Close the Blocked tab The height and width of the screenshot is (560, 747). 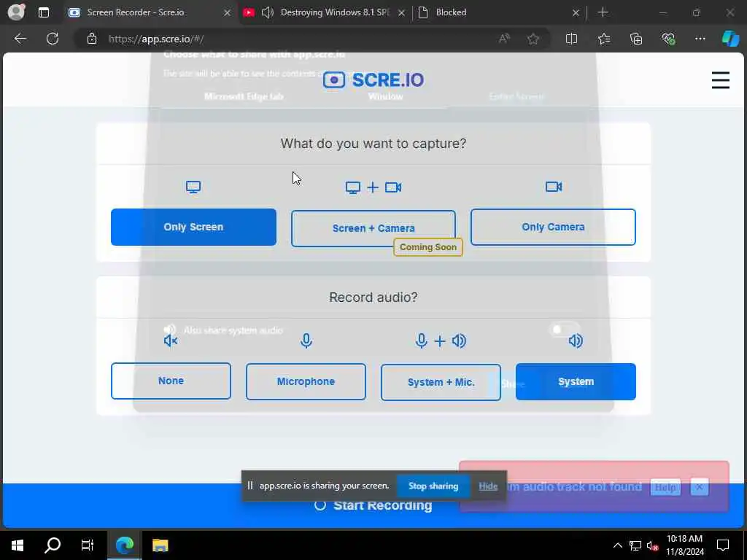[x=576, y=13]
